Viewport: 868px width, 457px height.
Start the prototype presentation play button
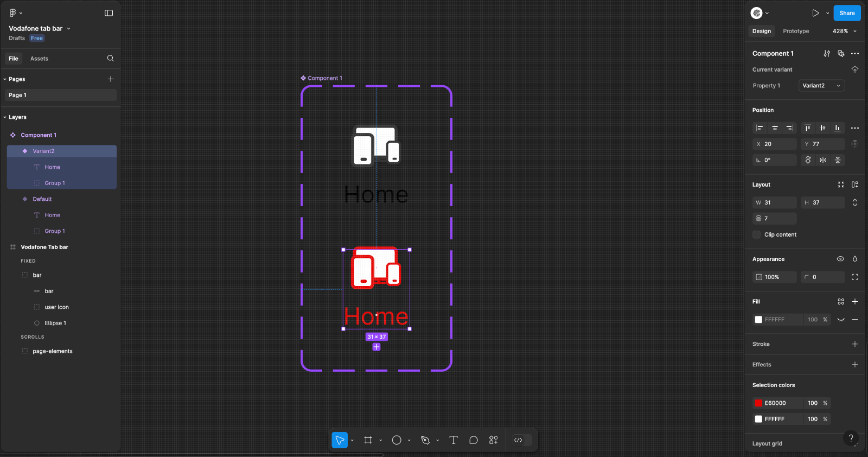(815, 13)
